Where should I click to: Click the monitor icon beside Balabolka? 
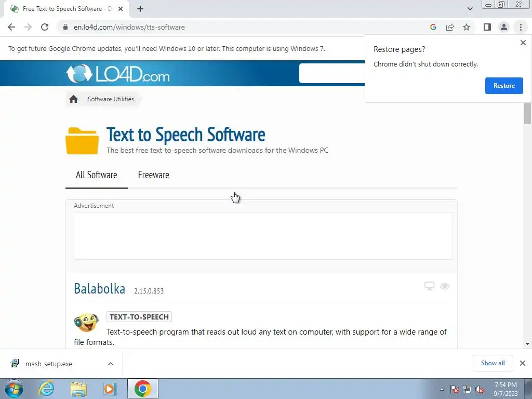430,286
